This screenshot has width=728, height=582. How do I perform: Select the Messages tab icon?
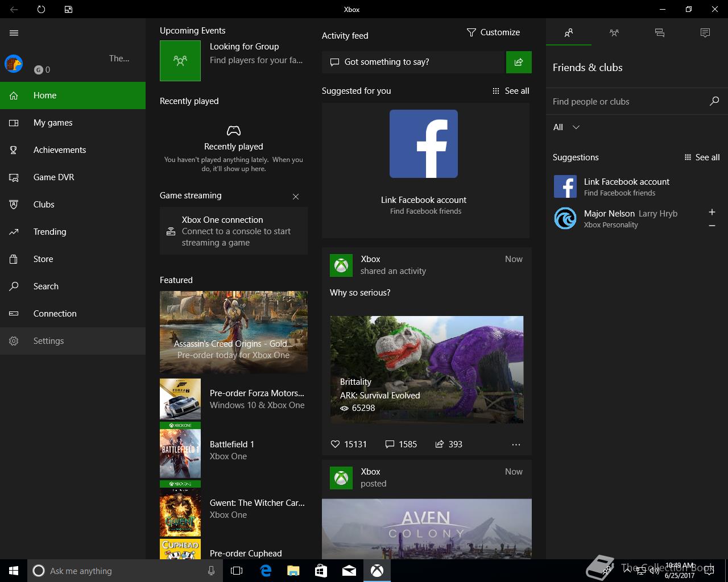coord(660,33)
